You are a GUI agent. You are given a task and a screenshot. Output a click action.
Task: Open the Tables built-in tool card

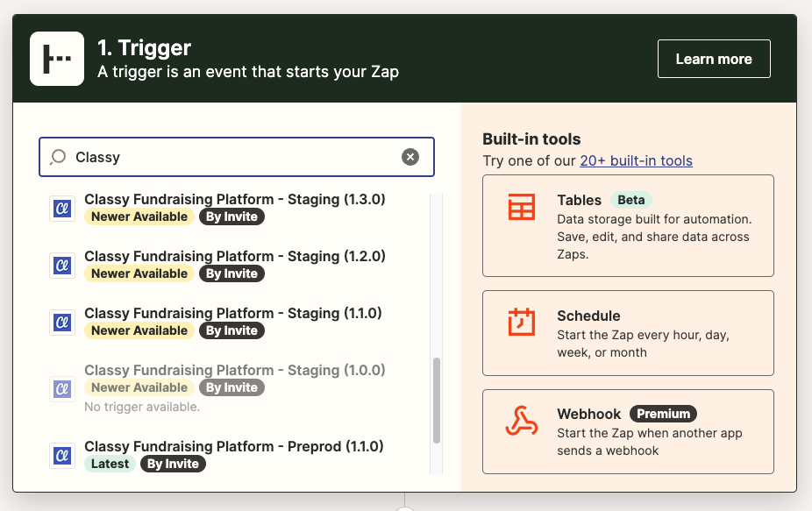coord(628,226)
